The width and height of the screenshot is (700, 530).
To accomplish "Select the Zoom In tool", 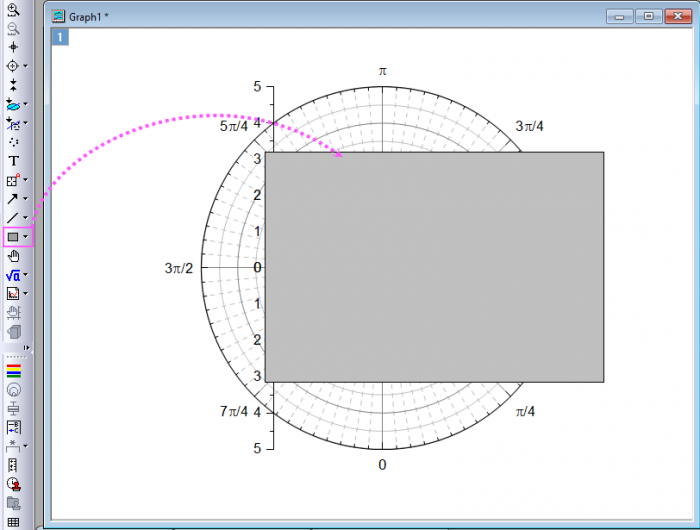I will (x=13, y=9).
